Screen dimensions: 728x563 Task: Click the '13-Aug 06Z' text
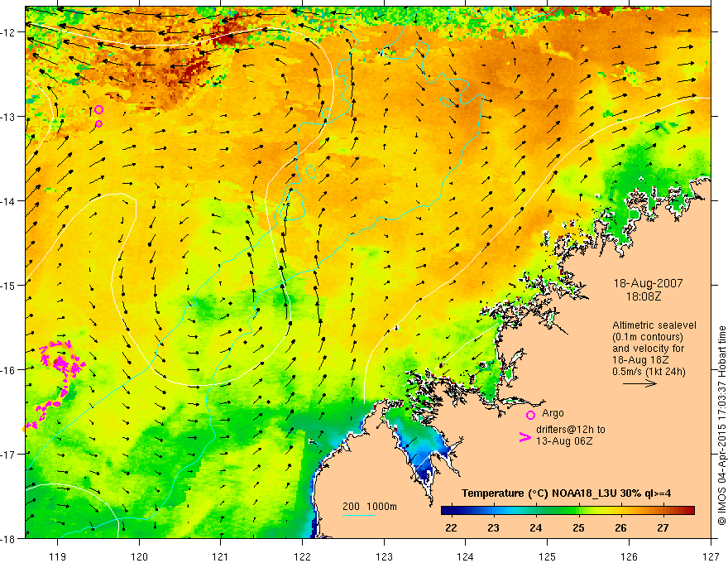564,441
